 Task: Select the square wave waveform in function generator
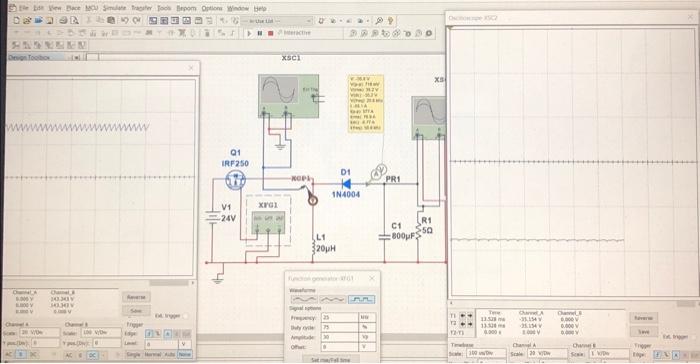pos(361,299)
